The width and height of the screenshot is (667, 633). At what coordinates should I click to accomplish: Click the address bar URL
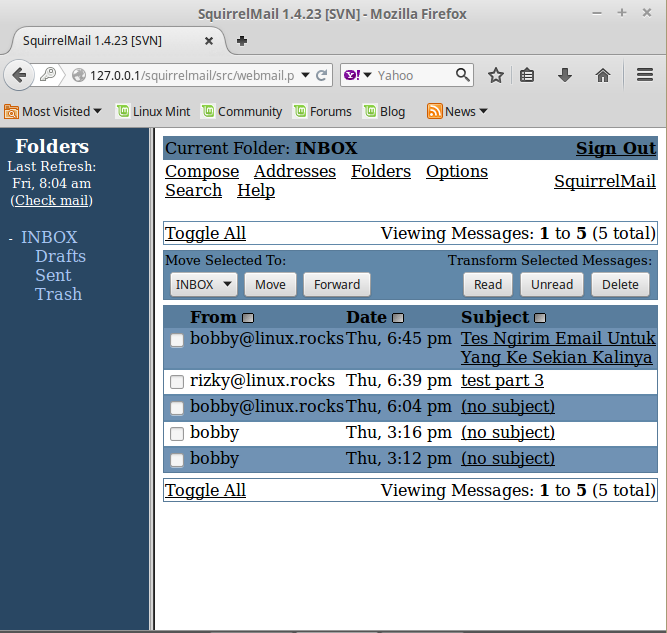click(x=192, y=75)
